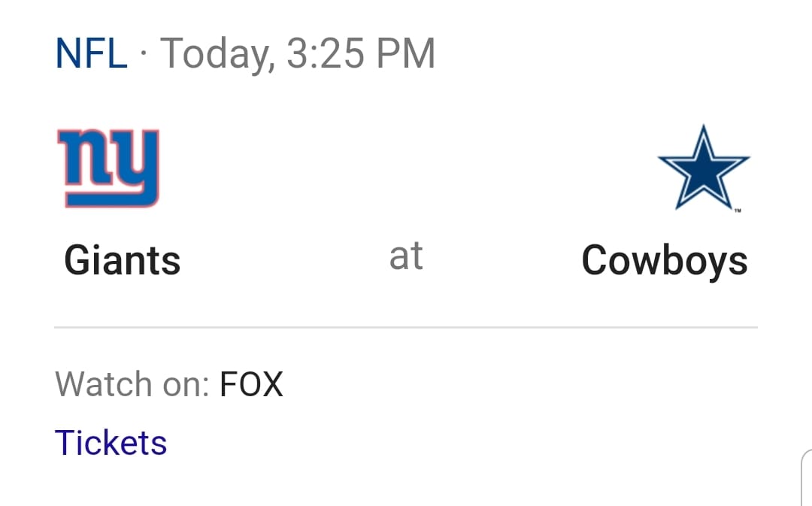This screenshot has height=506, width=812.
Task: Select the Giants team name
Action: (x=122, y=261)
